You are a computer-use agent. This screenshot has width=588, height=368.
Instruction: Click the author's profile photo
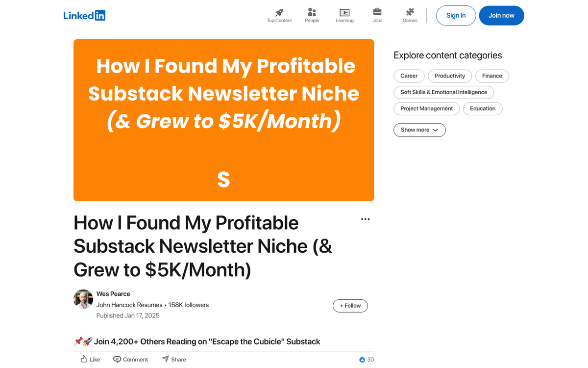(83, 299)
